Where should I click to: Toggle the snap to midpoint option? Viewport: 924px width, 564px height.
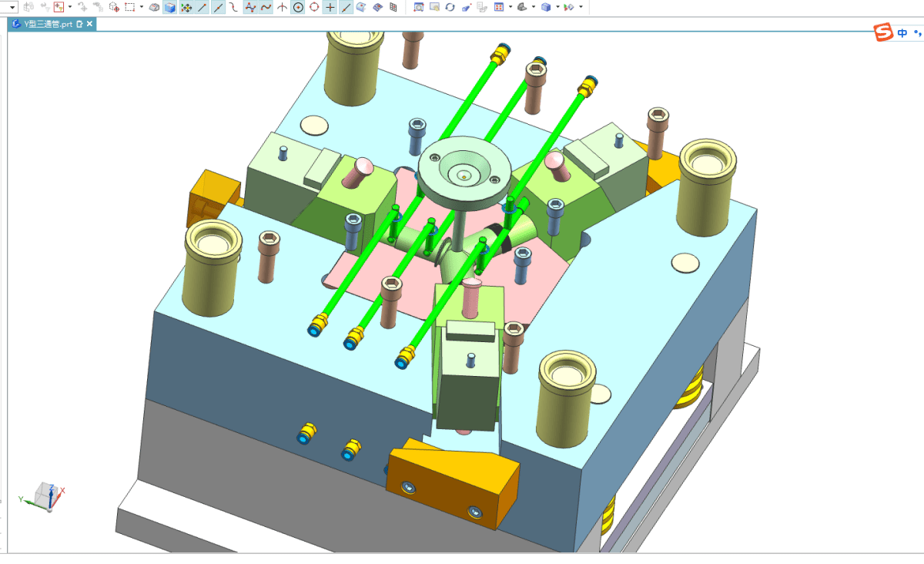click(218, 7)
